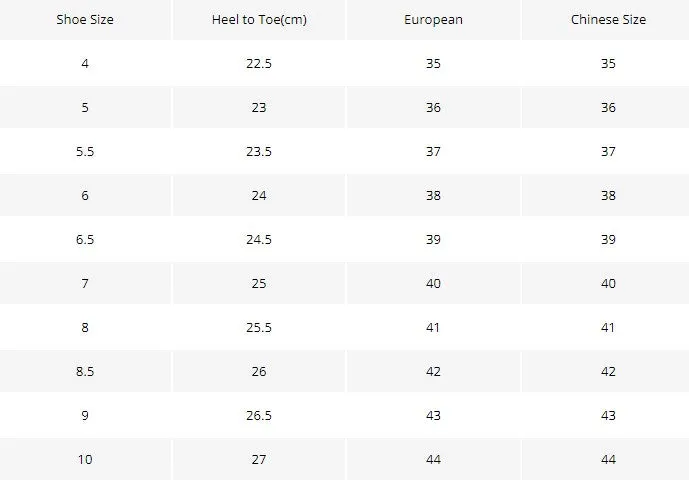
Task: Click the European column header
Action: point(434,20)
